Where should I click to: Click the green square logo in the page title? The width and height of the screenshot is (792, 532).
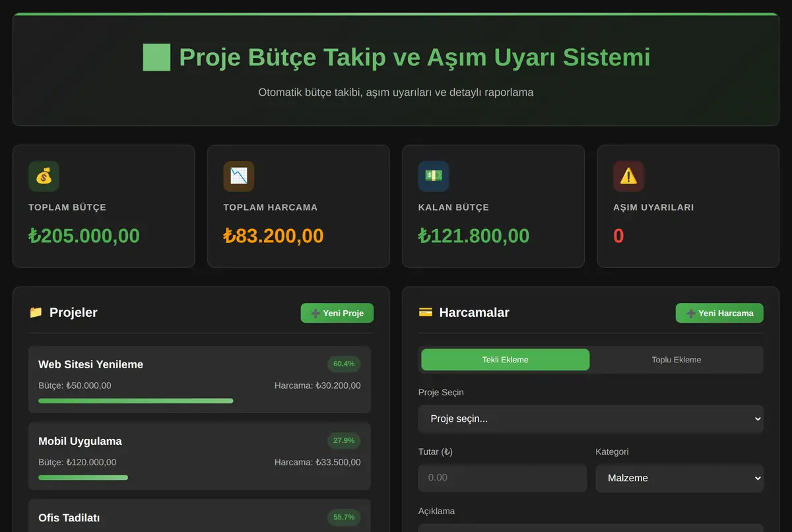pyautogui.click(x=156, y=57)
